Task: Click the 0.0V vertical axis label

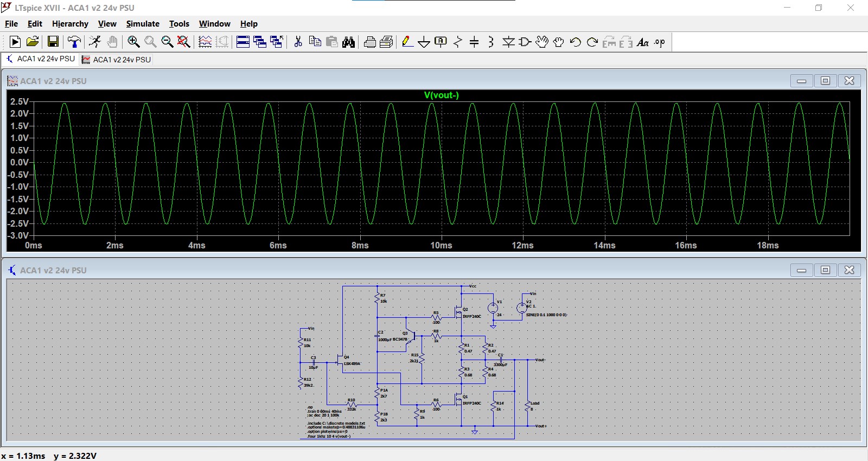Action: pos(20,162)
